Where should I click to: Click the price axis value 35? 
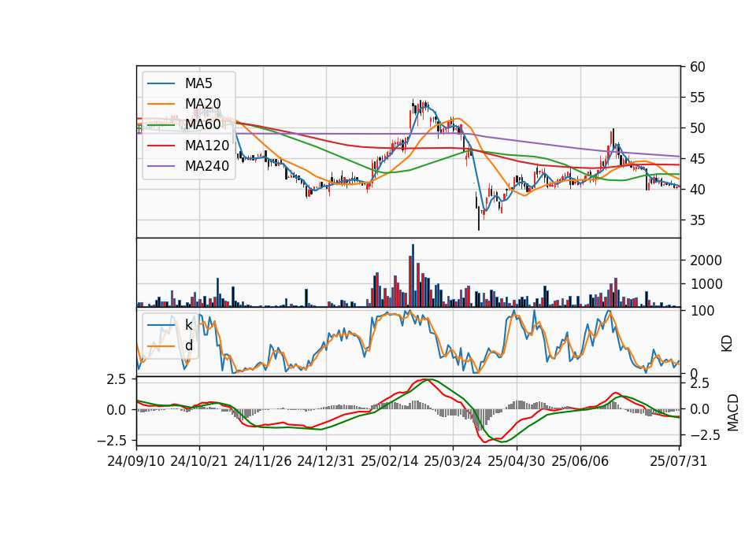tap(697, 220)
